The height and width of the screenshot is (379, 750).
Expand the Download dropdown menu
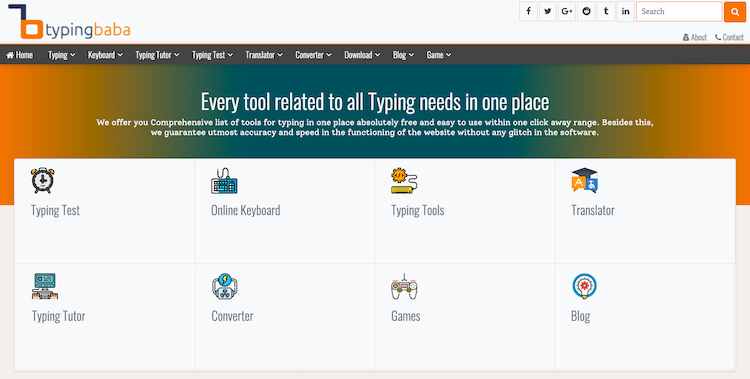pyautogui.click(x=362, y=55)
